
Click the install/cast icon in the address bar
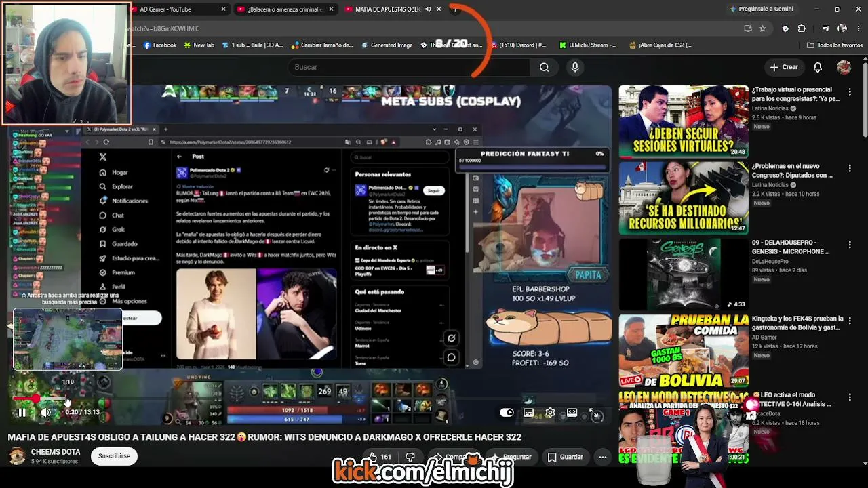(x=747, y=28)
